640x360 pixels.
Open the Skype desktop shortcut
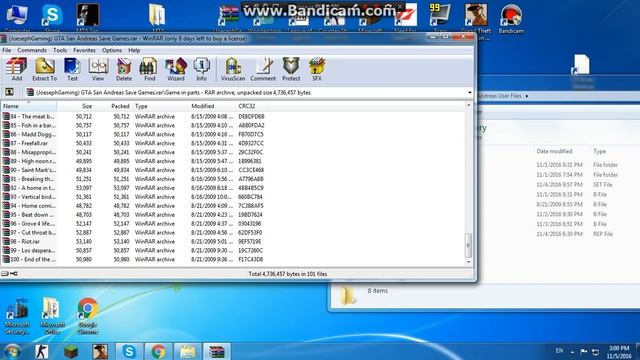(x=52, y=17)
